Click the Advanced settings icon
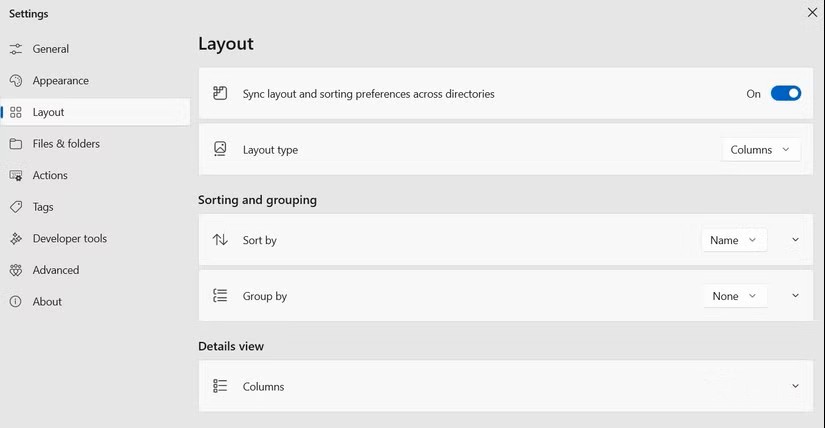 [16, 270]
